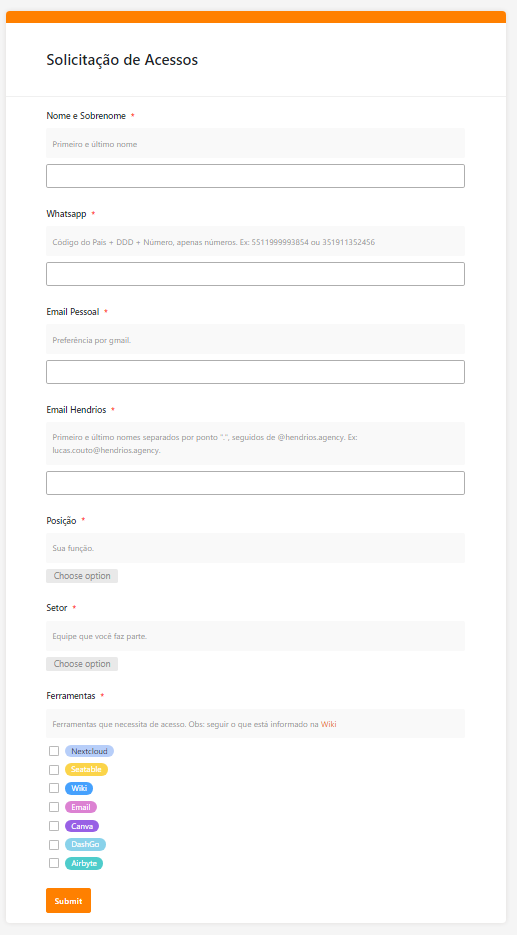Open the Setor Choose option dropdown

(x=82, y=664)
